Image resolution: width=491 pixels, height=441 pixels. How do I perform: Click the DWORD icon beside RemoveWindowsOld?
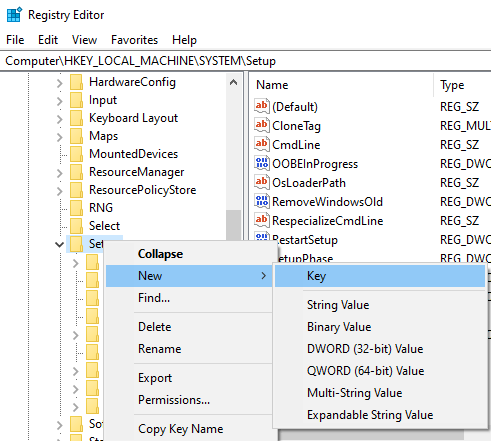(261, 201)
